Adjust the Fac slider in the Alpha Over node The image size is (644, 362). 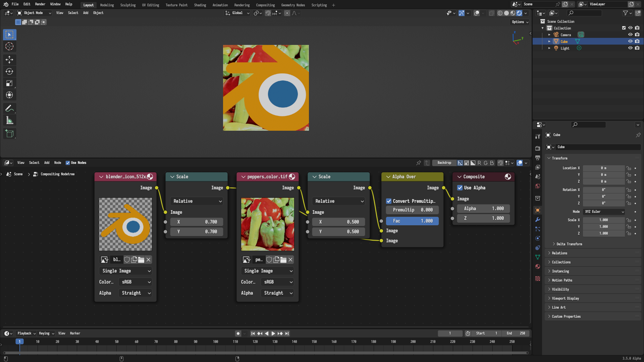point(412,221)
